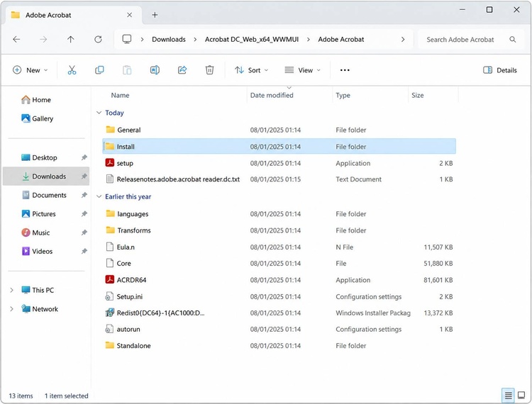Click the Releasenotes text document icon
Image resolution: width=532 pixels, height=404 pixels.
[109, 179]
